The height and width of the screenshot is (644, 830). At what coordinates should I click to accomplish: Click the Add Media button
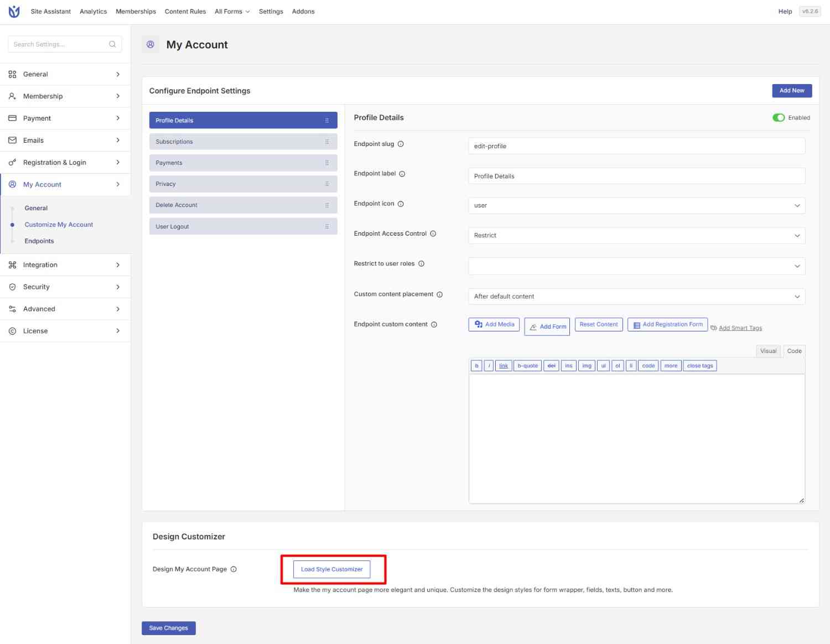(494, 325)
